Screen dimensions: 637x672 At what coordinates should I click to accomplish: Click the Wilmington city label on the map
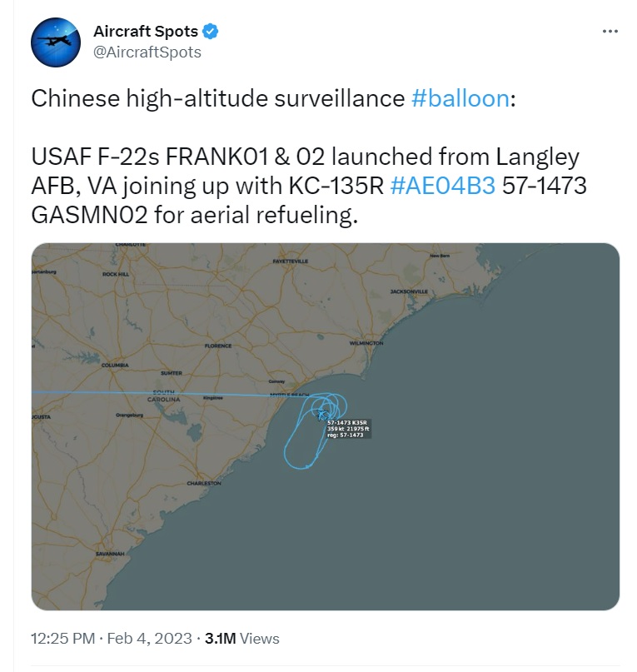[x=366, y=343]
